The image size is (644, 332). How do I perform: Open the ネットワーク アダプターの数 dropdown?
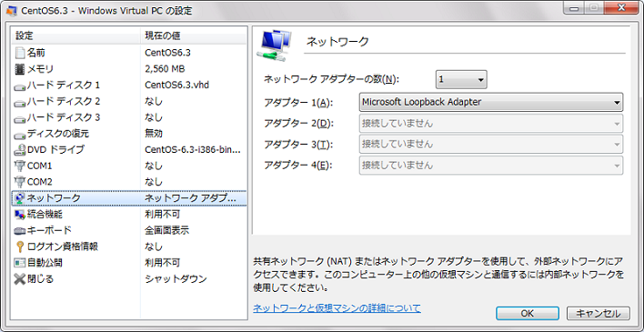tap(461, 80)
